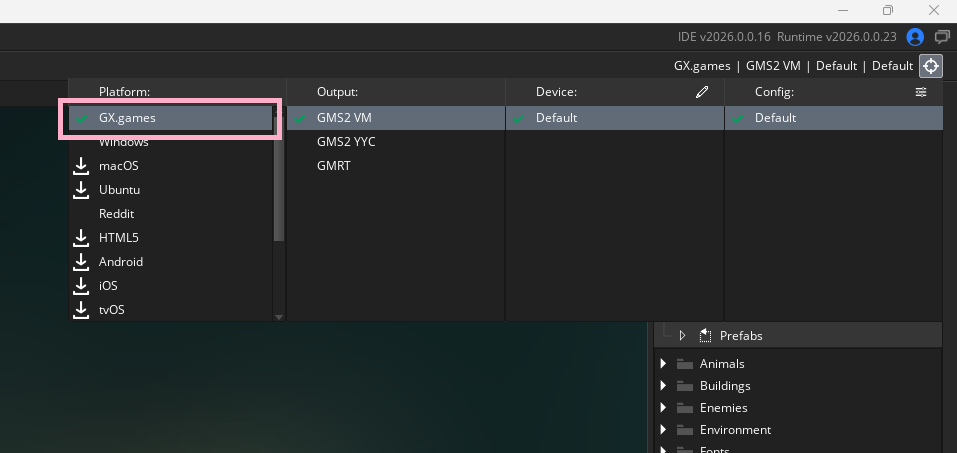Select the tvOS platform
This screenshot has width=957, height=453.
[170, 310]
